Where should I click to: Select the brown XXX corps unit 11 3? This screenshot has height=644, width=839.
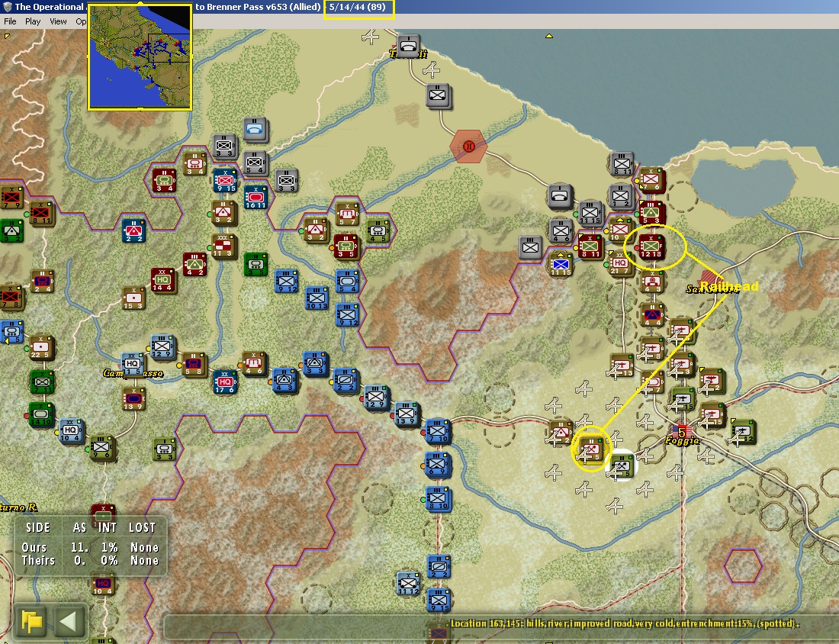tap(223, 246)
